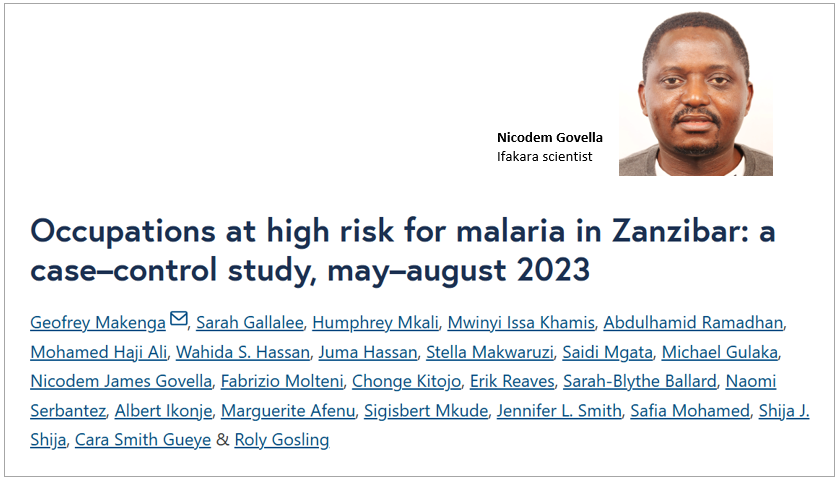Open Sarah Gallalee author link
839x480 pixels.
(250, 322)
